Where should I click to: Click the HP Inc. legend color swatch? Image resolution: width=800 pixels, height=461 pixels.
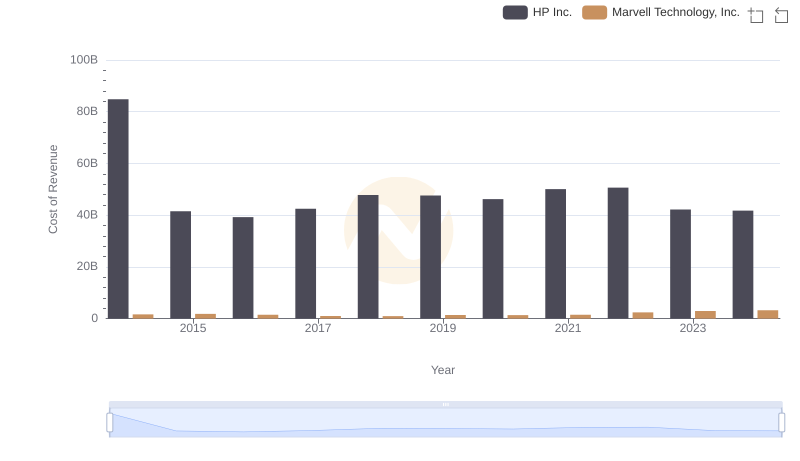click(x=515, y=12)
